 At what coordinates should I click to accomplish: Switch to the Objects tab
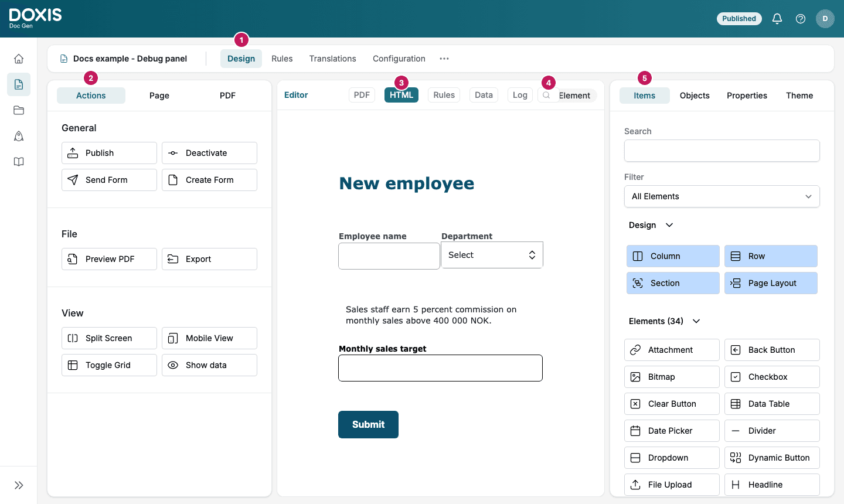pos(695,96)
